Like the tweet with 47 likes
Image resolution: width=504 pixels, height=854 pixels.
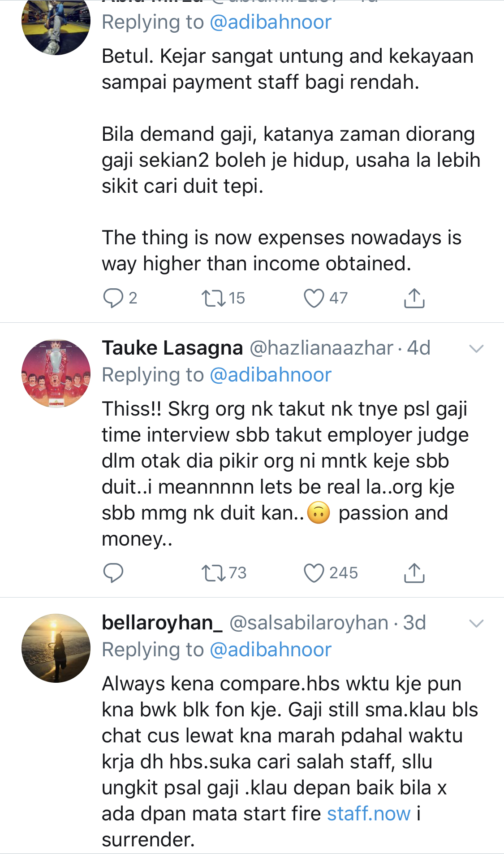pyautogui.click(x=314, y=298)
